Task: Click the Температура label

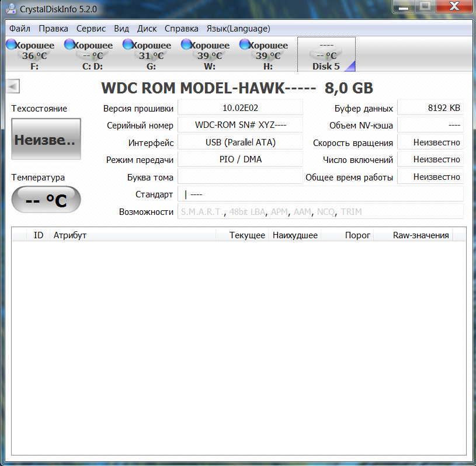Action: pos(38,178)
